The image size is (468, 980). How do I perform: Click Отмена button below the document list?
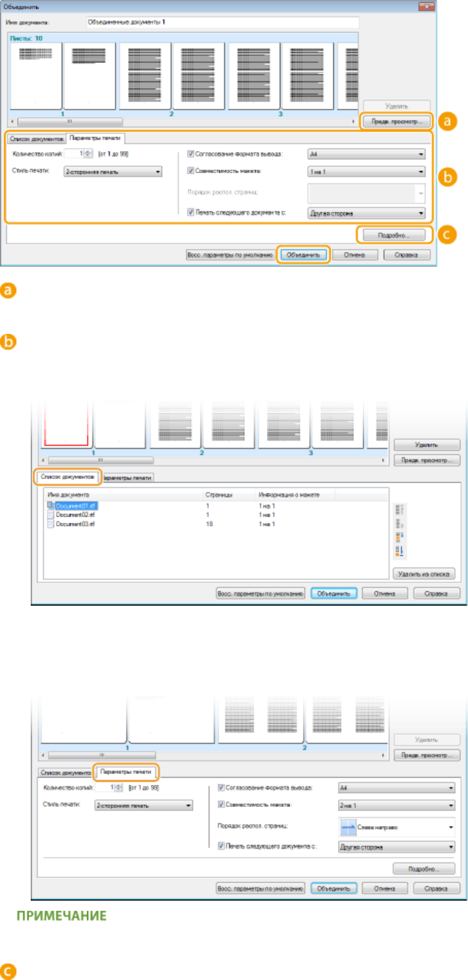tap(385, 594)
